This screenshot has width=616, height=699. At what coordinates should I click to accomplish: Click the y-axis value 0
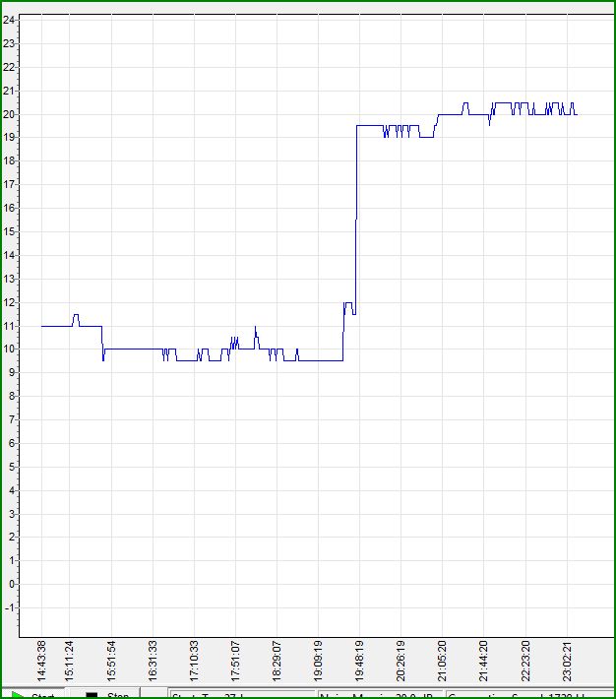pyautogui.click(x=12, y=585)
